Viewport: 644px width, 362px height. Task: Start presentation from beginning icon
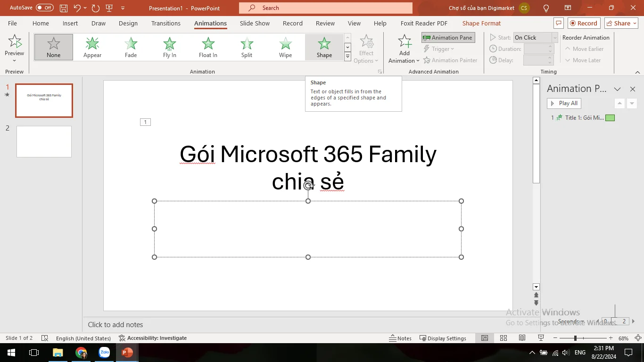pyautogui.click(x=109, y=8)
